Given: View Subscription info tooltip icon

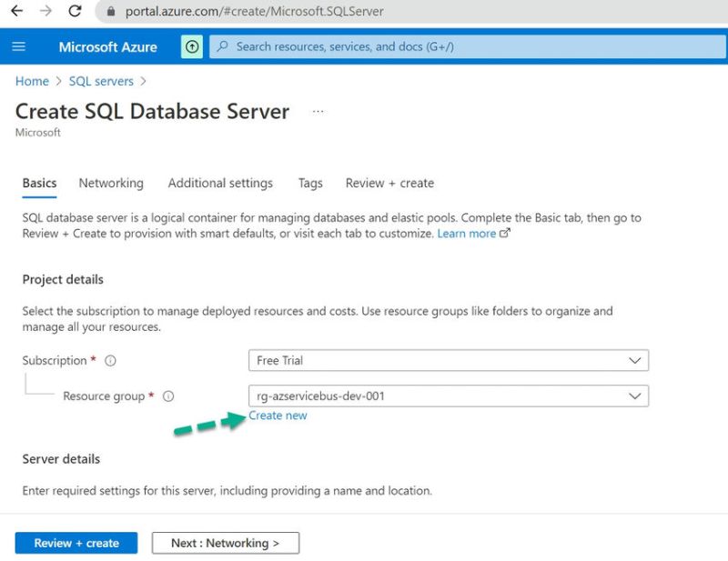Looking at the screenshot, I should 109,360.
